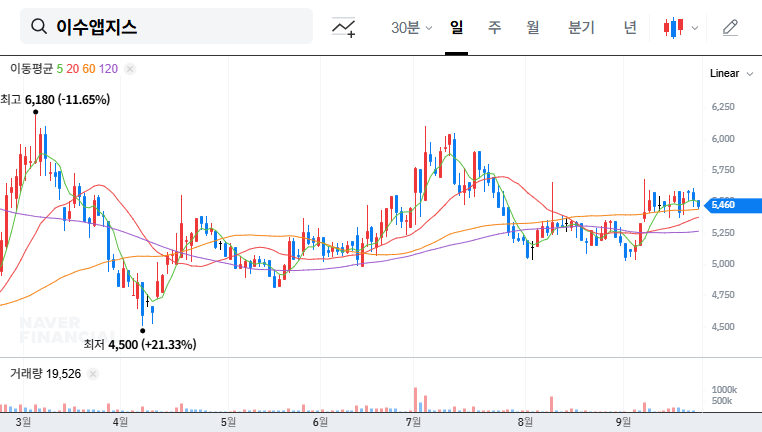Screen dimensions: 762x432
Task: Click the 9월 label on time axis
Action: (x=623, y=422)
